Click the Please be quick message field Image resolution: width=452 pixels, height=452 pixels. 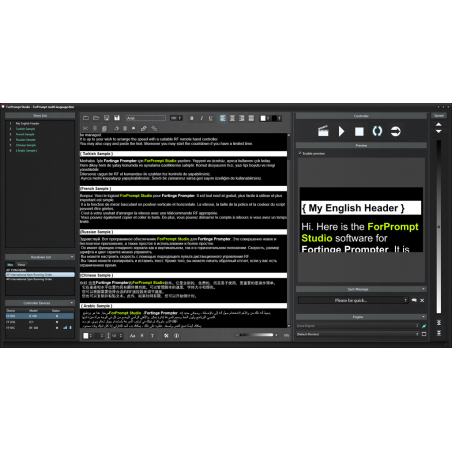(x=352, y=300)
